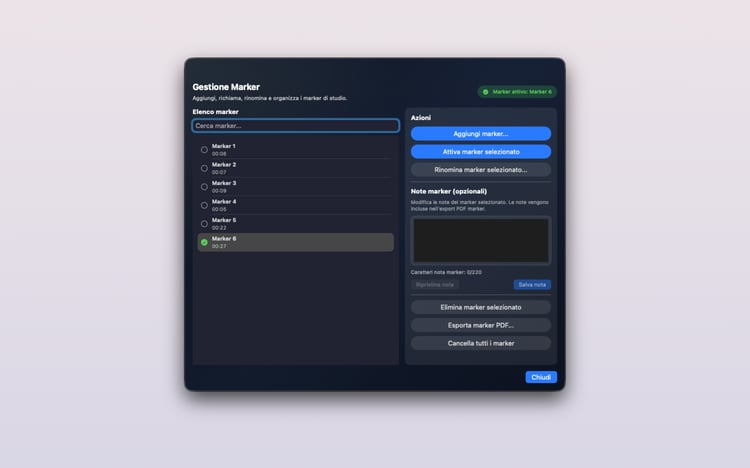Click Elimina marker selezionato button
This screenshot has width=750, height=468.
coord(481,307)
